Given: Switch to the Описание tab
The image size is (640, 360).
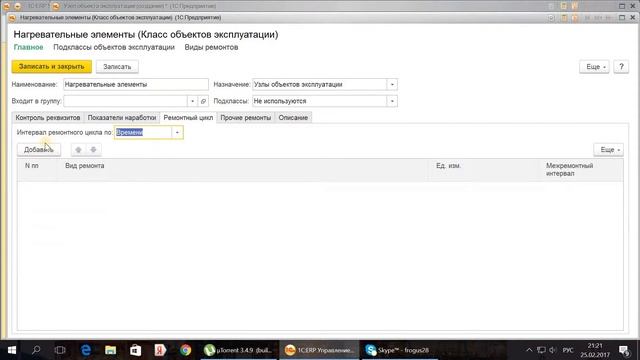Looking at the screenshot, I should pyautogui.click(x=293, y=118).
